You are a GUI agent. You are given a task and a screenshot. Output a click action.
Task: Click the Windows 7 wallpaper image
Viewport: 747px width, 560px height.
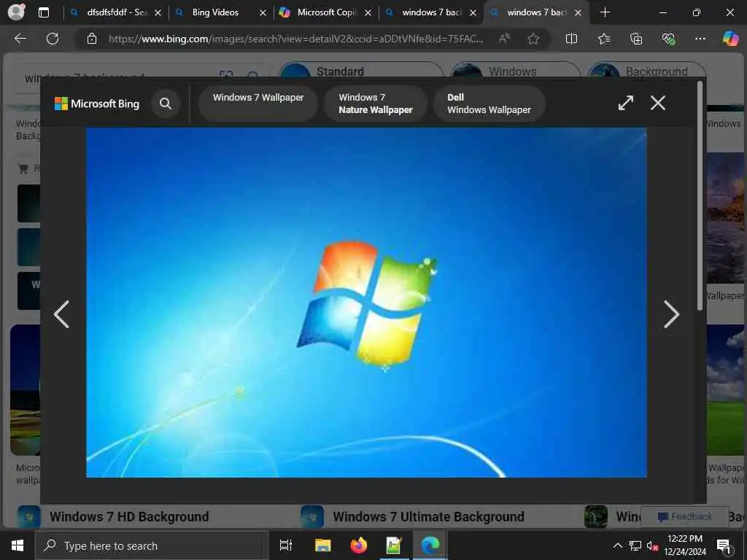(366, 303)
